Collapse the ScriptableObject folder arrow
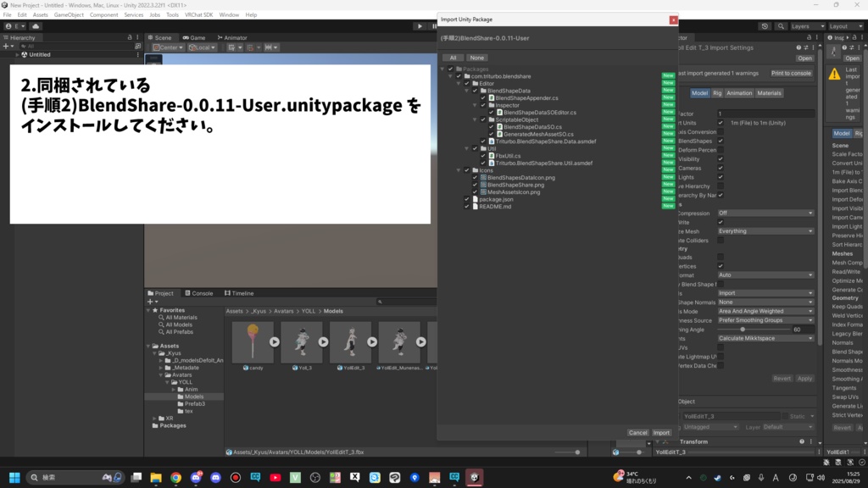 pos(475,119)
